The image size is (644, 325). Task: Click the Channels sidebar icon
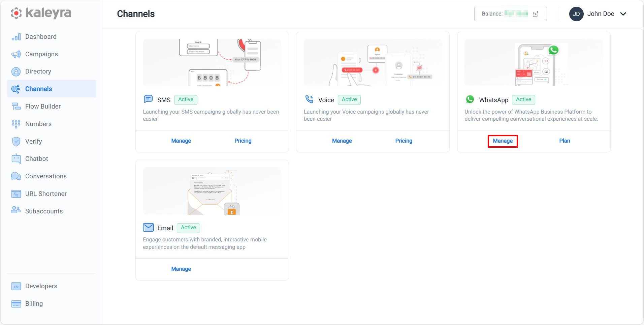(16, 89)
